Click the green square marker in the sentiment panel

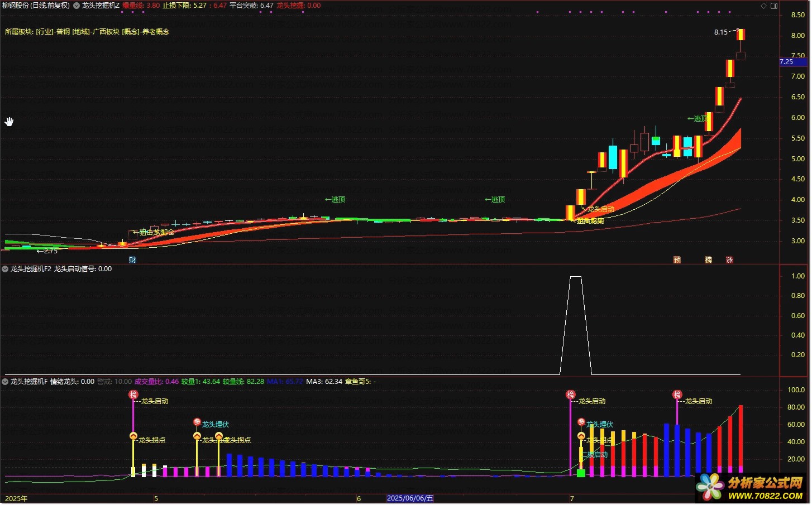(x=581, y=473)
